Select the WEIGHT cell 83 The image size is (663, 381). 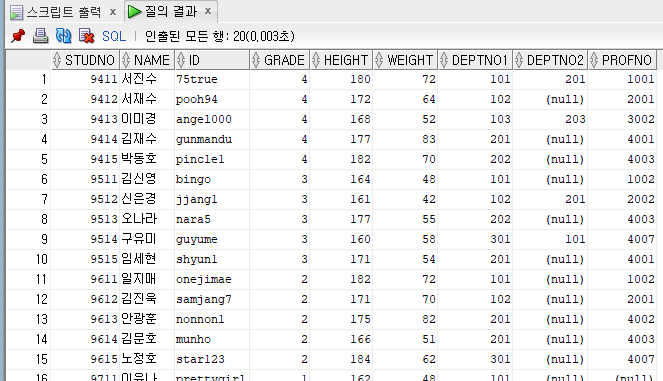point(405,139)
